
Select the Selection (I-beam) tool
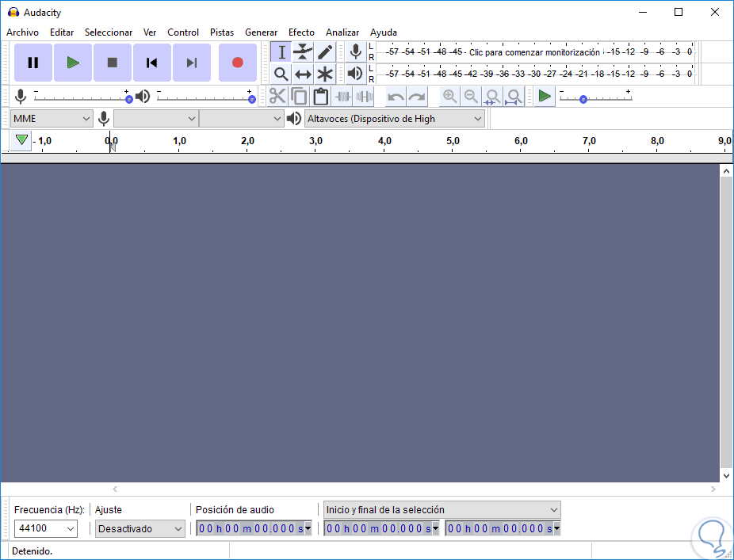click(x=281, y=52)
